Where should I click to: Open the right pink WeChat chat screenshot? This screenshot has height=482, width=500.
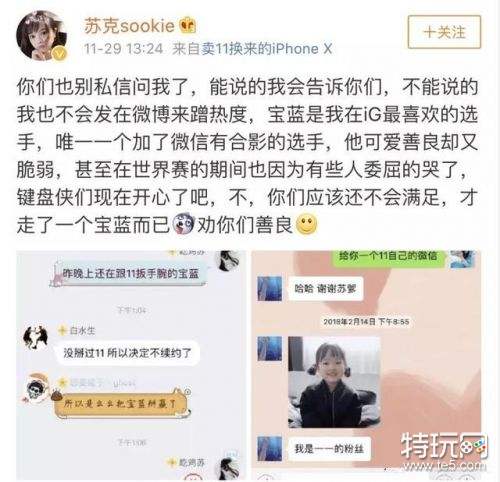[366, 362]
